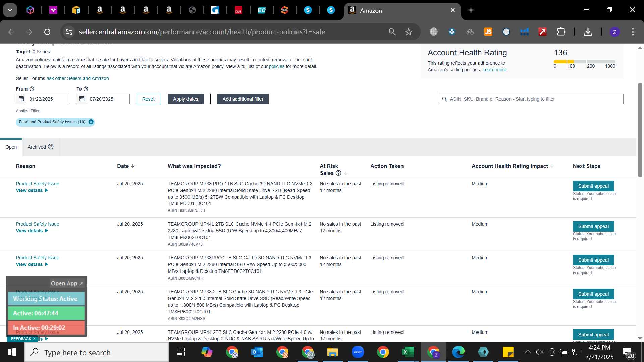Edit the To date field 07/20/2025
The image size is (644, 362).
108,99
